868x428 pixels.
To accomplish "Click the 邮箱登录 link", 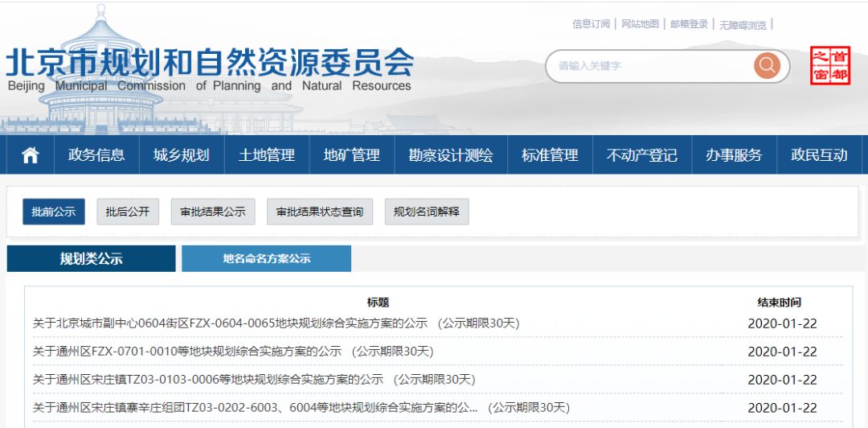I will 690,24.
